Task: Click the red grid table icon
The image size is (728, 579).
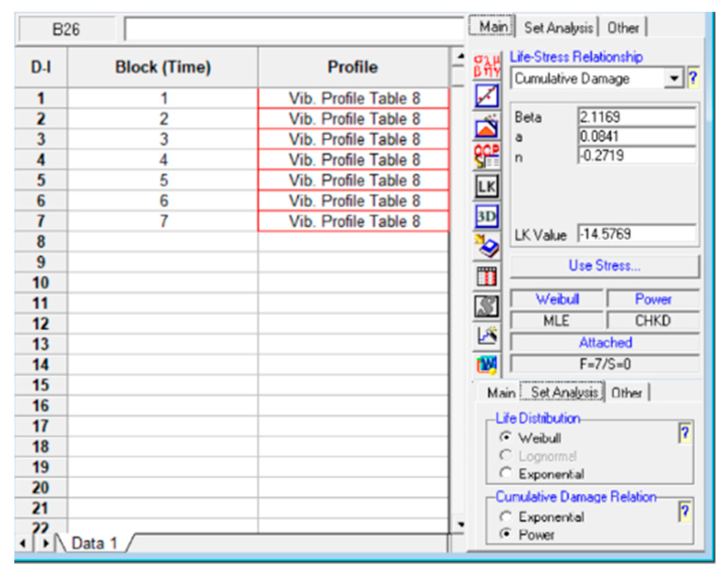Action: click(x=486, y=276)
